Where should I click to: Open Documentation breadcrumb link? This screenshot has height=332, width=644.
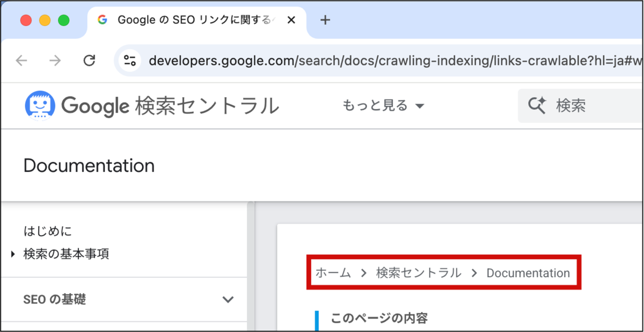[528, 273]
